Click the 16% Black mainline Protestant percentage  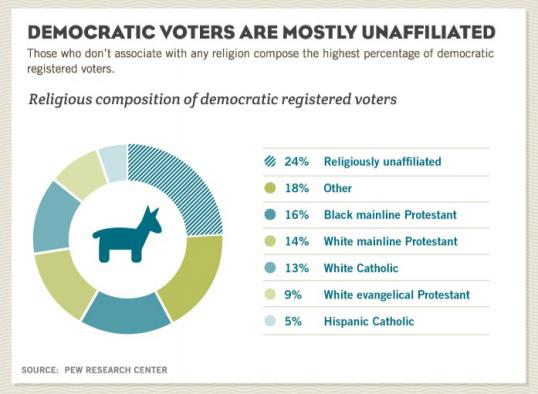click(297, 215)
